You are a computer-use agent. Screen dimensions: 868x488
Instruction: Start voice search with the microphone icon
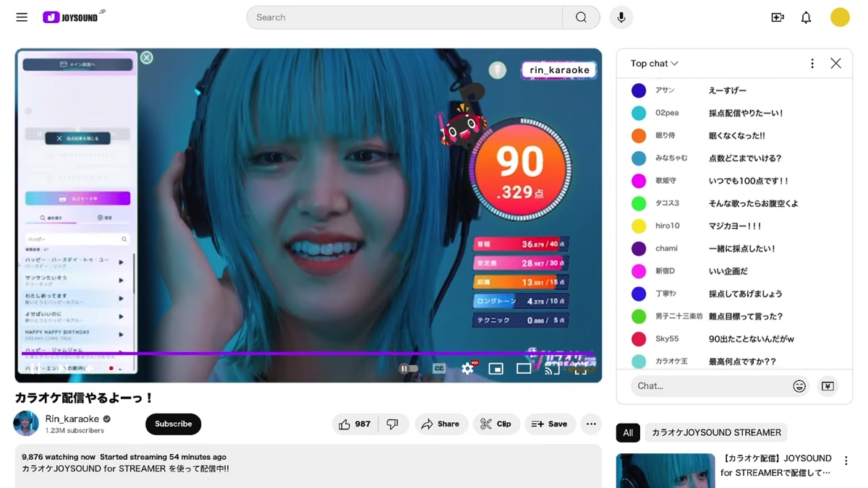pyautogui.click(x=621, y=17)
